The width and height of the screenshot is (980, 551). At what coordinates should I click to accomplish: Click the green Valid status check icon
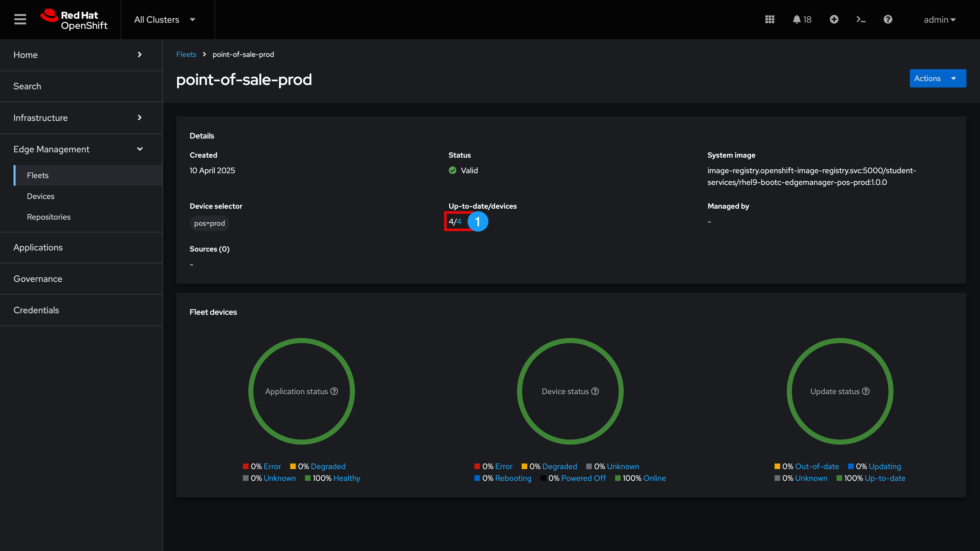tap(452, 170)
